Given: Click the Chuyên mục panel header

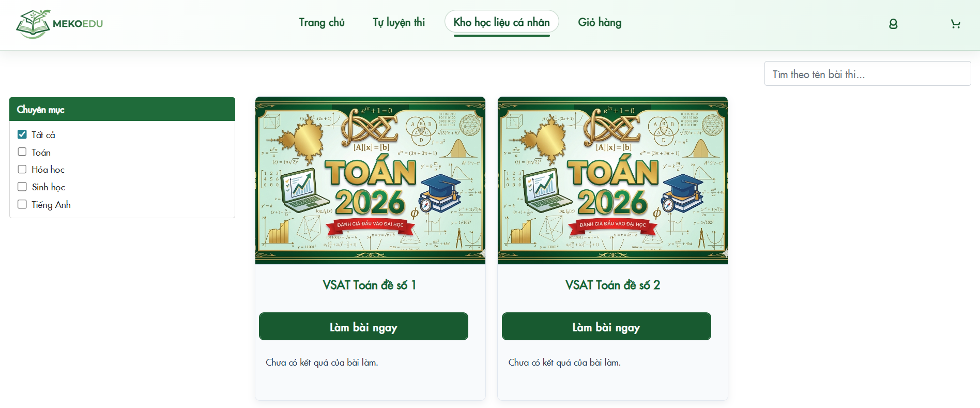Looking at the screenshot, I should tap(122, 109).
